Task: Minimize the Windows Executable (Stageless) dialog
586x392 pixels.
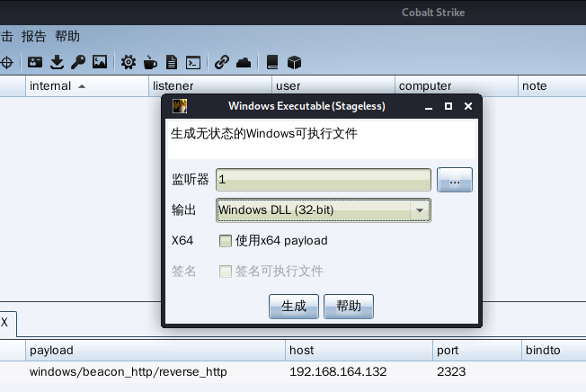Action: (429, 106)
